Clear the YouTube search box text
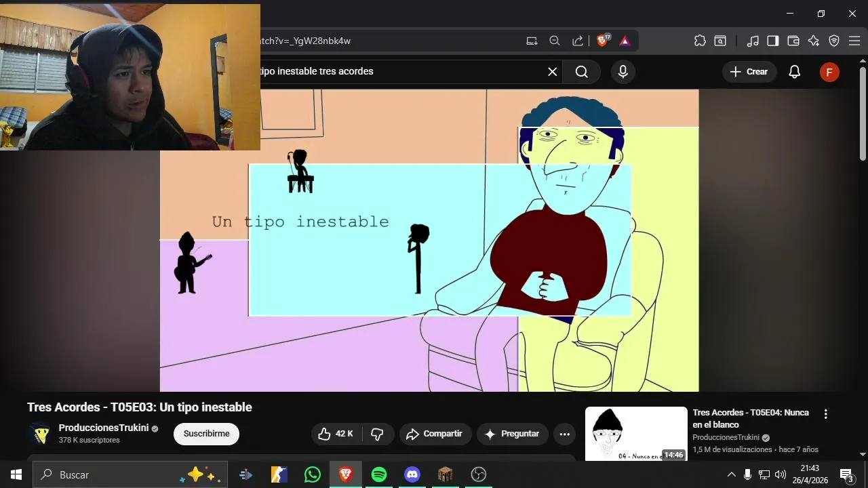Viewport: 868px width, 488px height. 553,72
